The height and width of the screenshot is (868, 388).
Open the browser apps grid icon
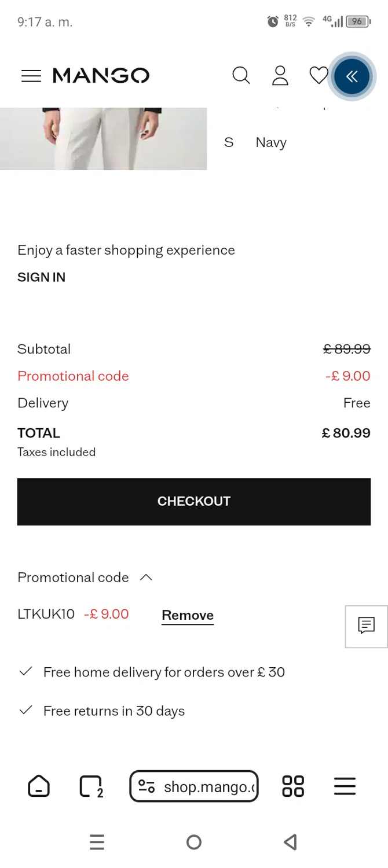pos(293,787)
